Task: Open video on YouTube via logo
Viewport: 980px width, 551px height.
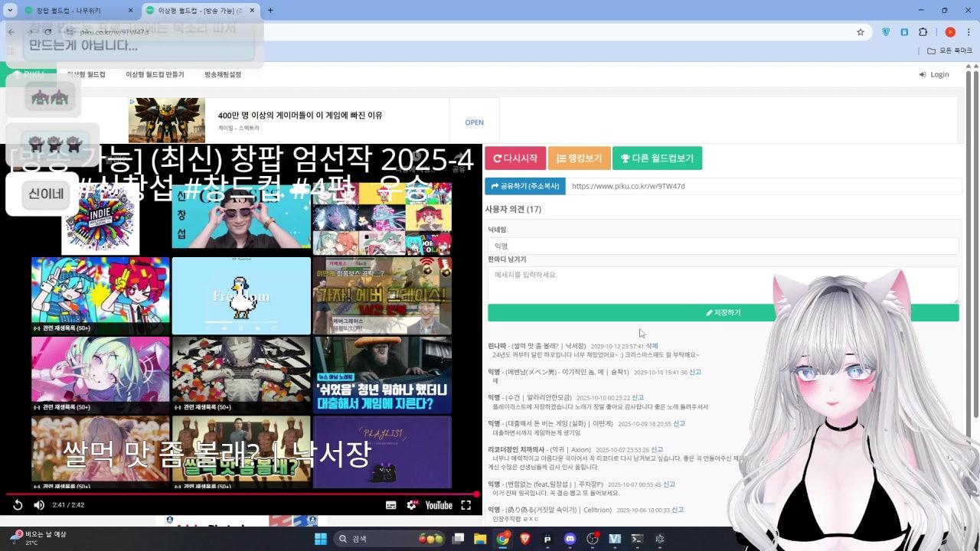Action: 439,505
